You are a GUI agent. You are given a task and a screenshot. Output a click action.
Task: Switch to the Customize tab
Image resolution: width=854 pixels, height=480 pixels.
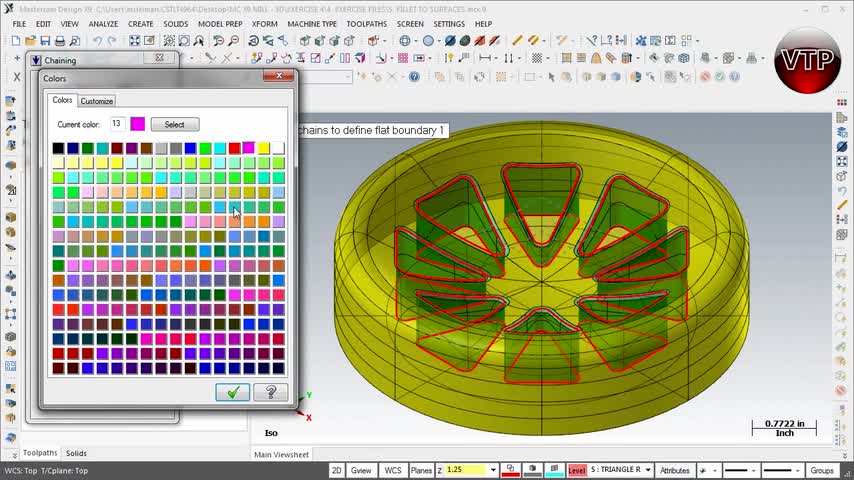tap(96, 101)
